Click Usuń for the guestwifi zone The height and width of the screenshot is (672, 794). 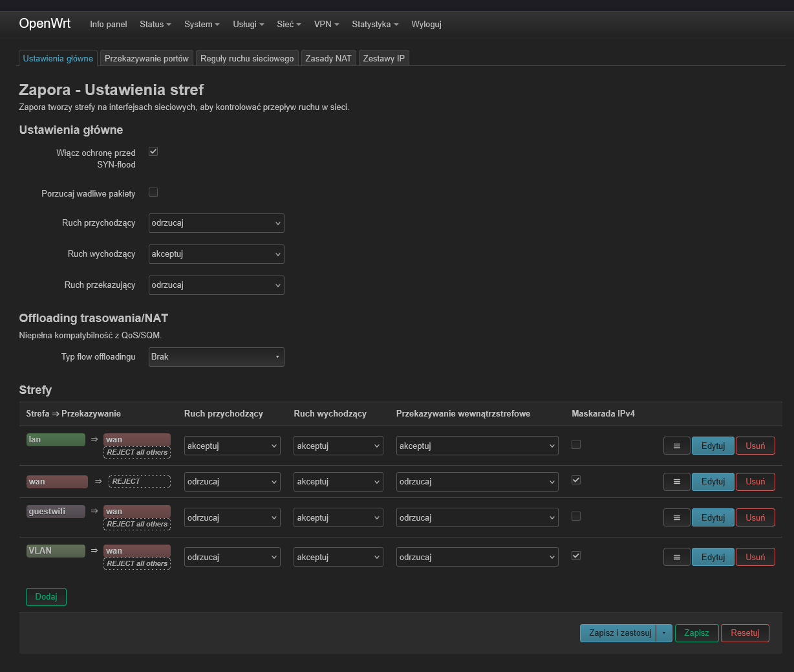coord(755,517)
